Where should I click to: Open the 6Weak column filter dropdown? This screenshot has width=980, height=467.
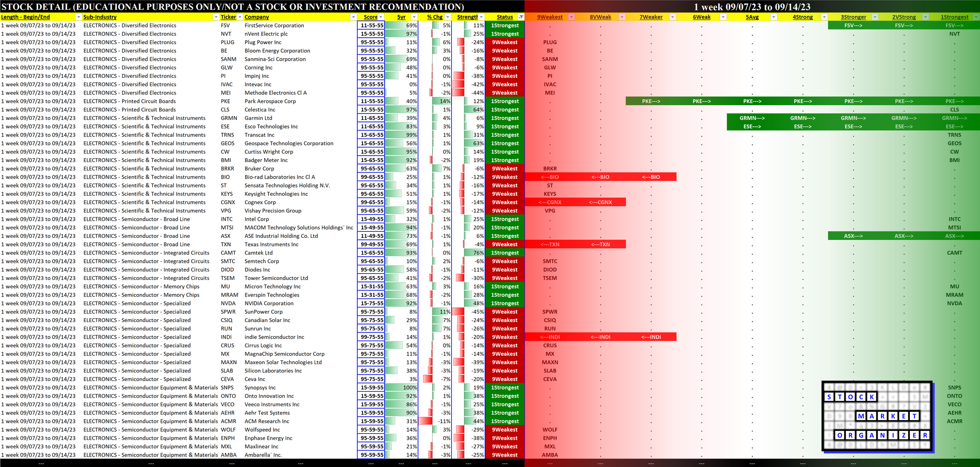723,17
